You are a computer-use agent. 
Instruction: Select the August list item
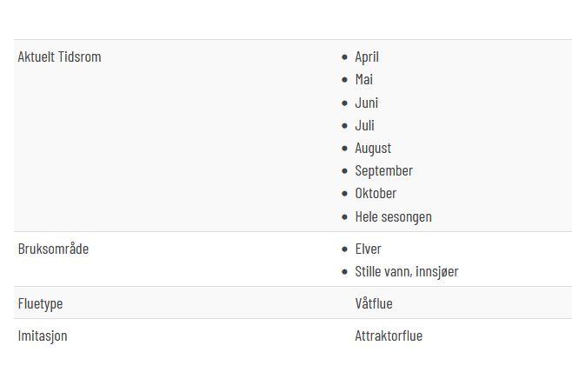tap(373, 149)
